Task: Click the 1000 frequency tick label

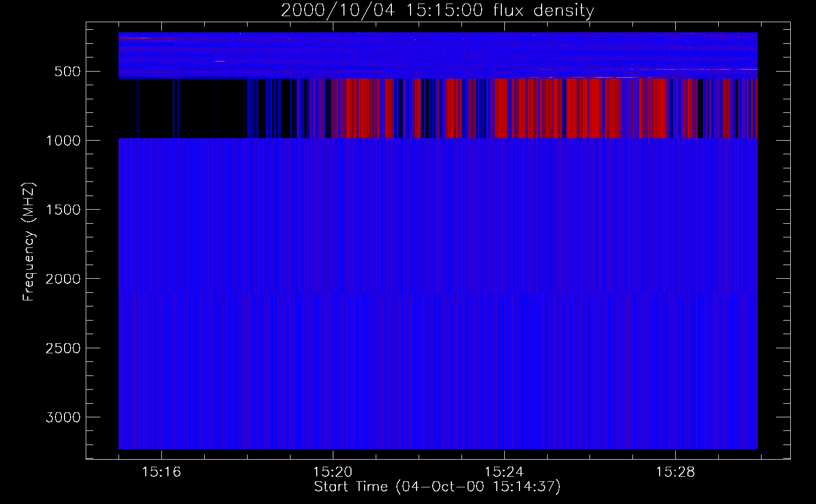Action: pos(63,141)
